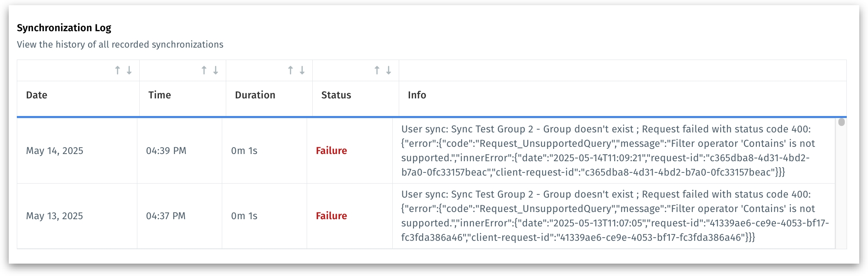This screenshot has width=868, height=276.
Task: Sort Time column descending with down arrow
Action: (x=215, y=70)
